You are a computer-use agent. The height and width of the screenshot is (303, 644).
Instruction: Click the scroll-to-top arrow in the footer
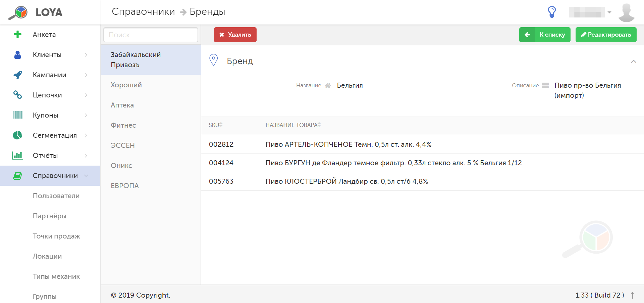point(632,295)
